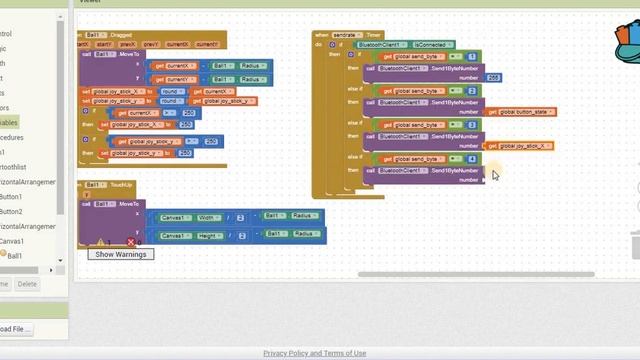Open the Height property dropdown
Viewport: 640px width, 360px height.
pos(210,236)
